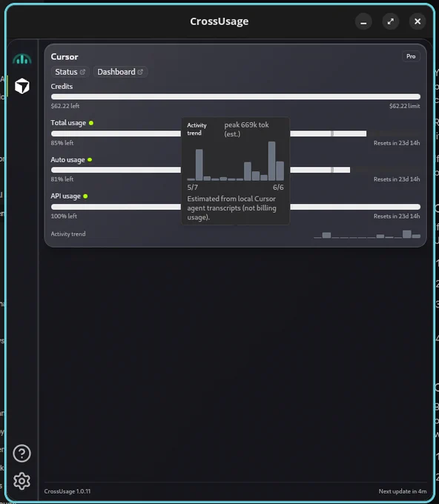439x504 pixels.
Task: Click the API usage progress bar
Action: 235,207
